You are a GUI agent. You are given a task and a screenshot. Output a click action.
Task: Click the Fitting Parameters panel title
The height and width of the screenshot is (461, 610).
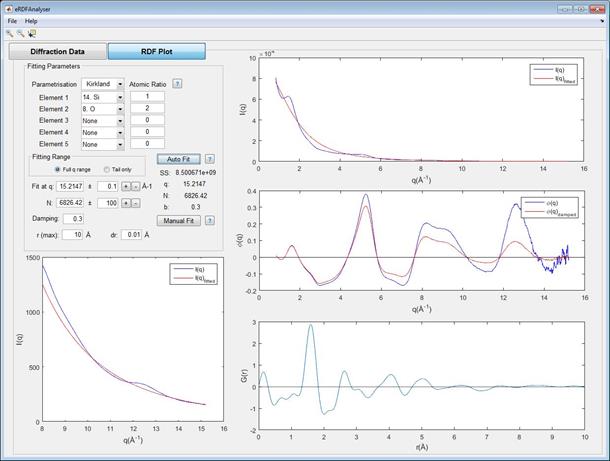(53, 66)
